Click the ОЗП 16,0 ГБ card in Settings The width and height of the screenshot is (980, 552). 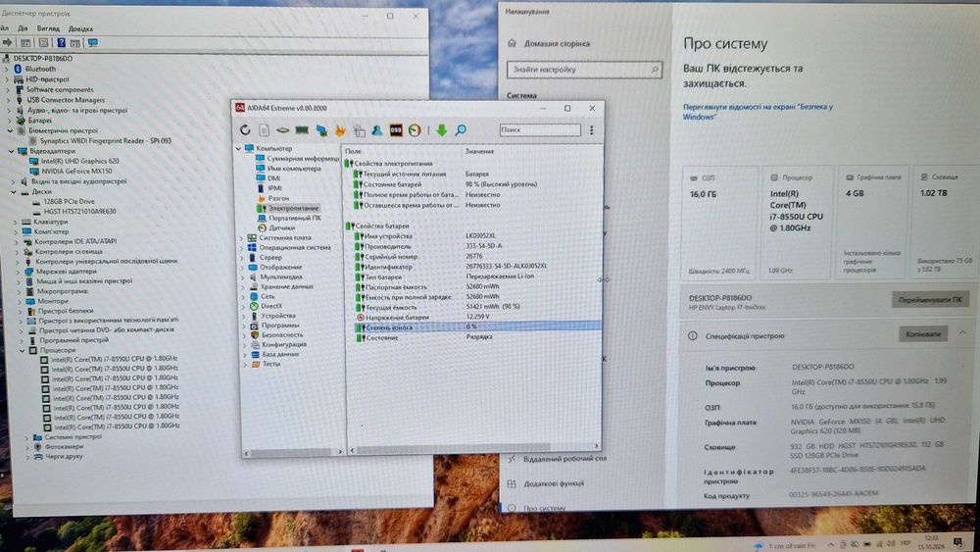(x=717, y=223)
